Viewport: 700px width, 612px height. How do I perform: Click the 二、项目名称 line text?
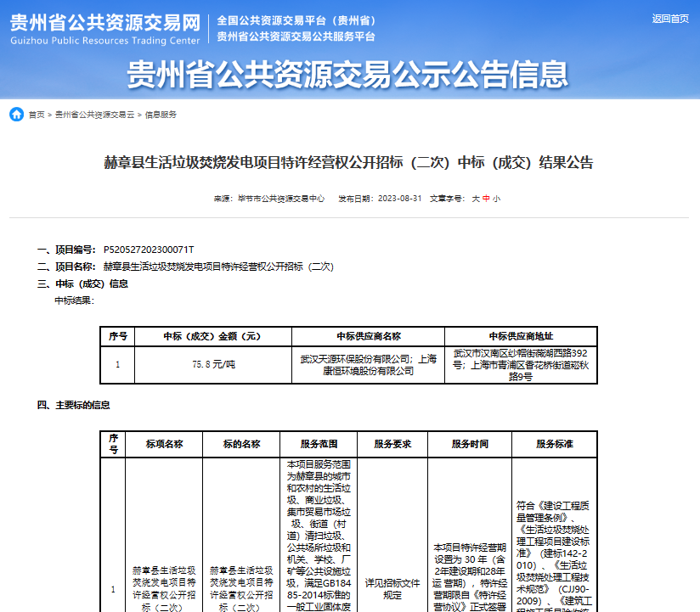[186, 267]
